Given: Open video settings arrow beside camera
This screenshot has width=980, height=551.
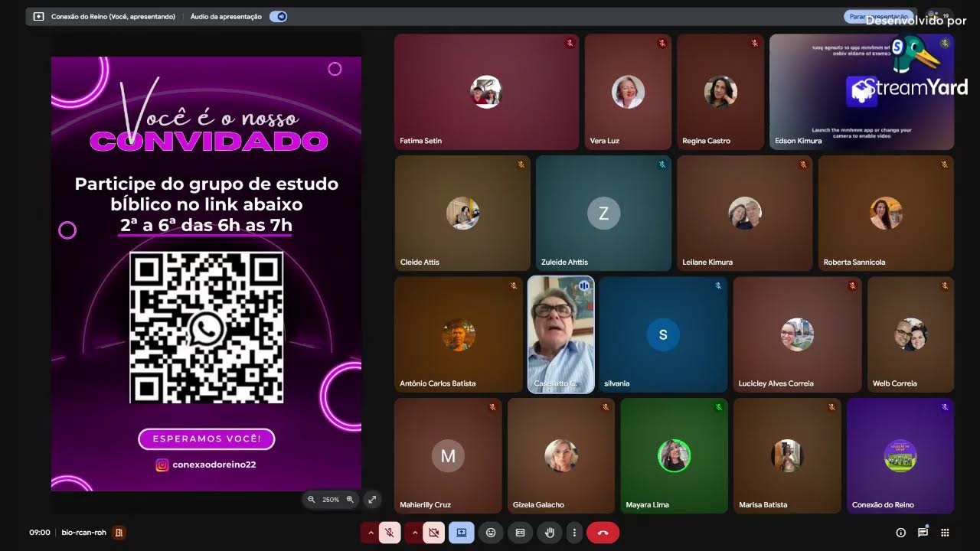Looking at the screenshot, I should click(x=415, y=533).
